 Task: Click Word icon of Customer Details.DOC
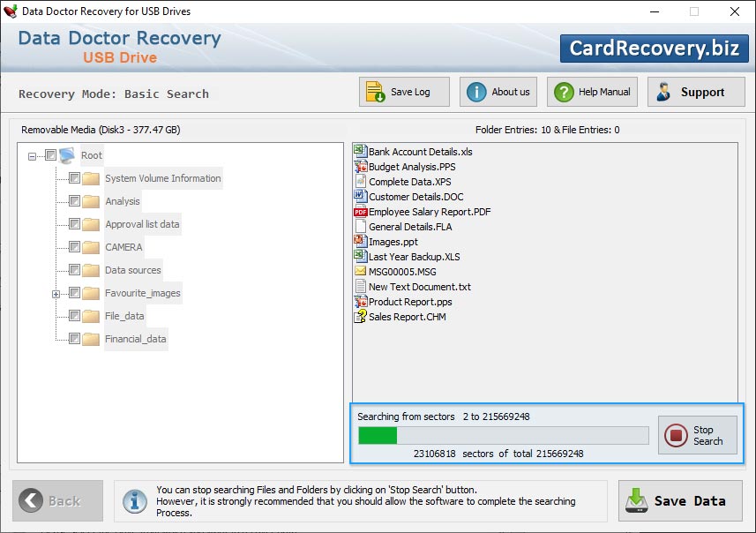pos(361,196)
